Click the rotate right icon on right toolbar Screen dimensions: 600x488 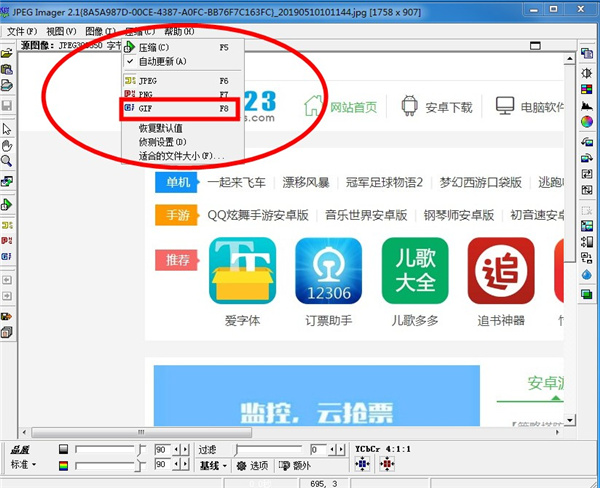tap(587, 158)
